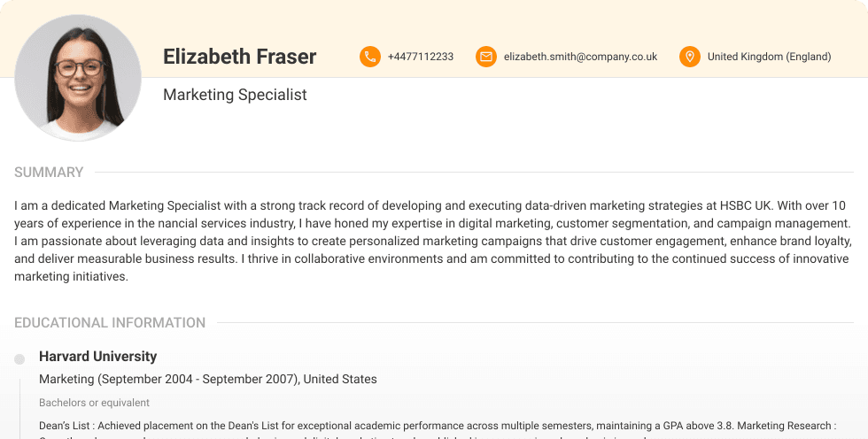Screen dimensions: 868x439
Task: Click Elizabeth Fraser's profile photo
Action: (x=78, y=77)
